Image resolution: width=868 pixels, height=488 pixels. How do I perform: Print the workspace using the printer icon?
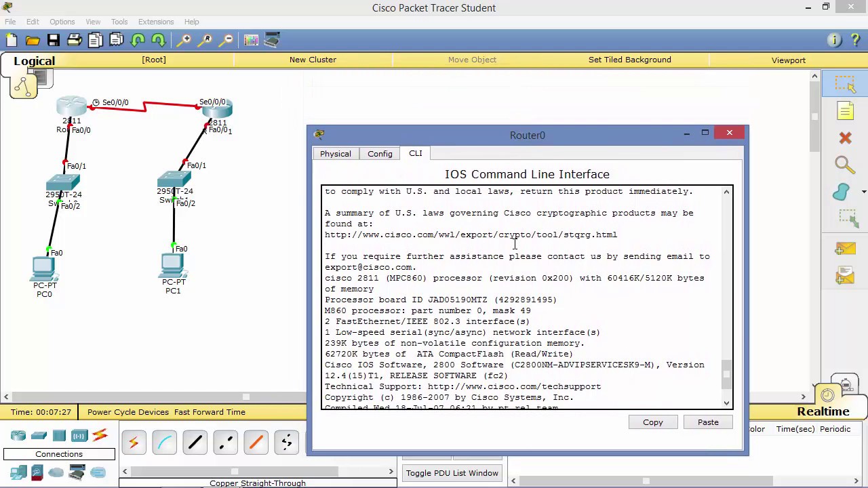74,40
